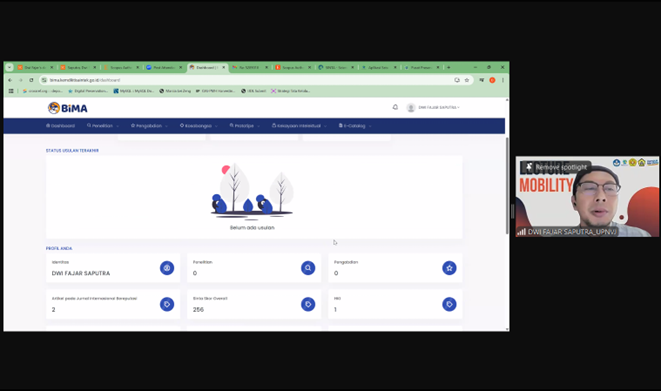Close the Post Attendee tab
Image resolution: width=661 pixels, height=391 pixels.
point(180,67)
